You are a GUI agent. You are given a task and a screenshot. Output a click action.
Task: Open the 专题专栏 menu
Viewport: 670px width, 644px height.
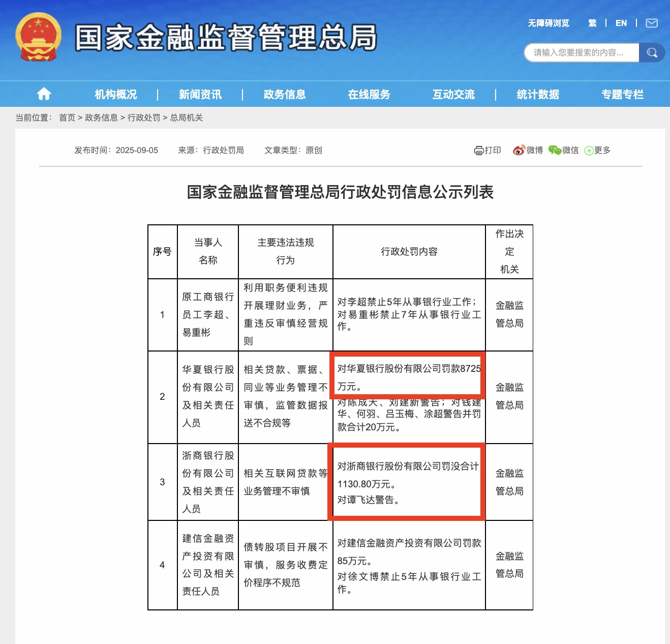point(622,94)
